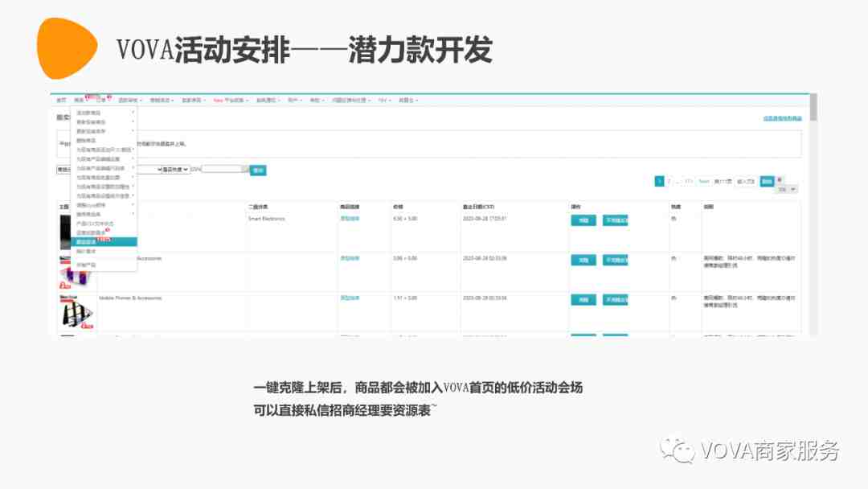
Task: Click the product thumbnail in Mobile Phones & Accessories row
Action: point(76,312)
